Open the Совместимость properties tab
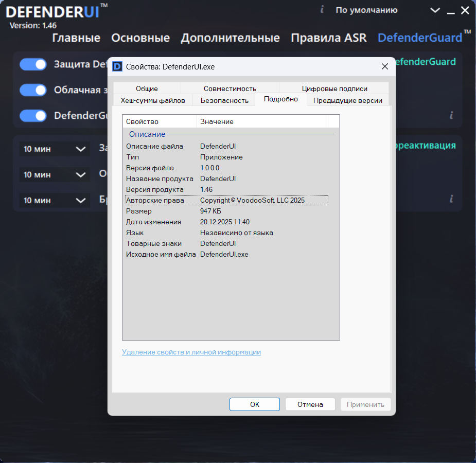Image resolution: width=476 pixels, height=463 pixels. tap(230, 88)
